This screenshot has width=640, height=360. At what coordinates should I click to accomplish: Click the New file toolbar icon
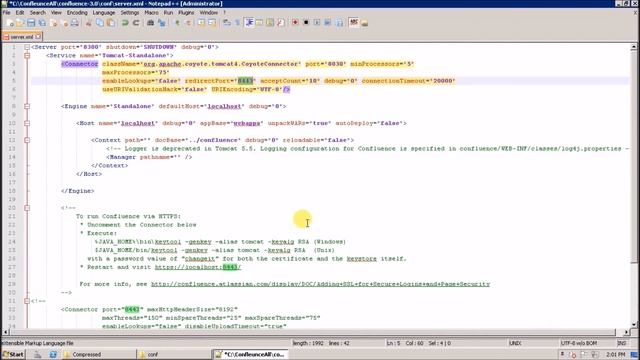click(11, 23)
